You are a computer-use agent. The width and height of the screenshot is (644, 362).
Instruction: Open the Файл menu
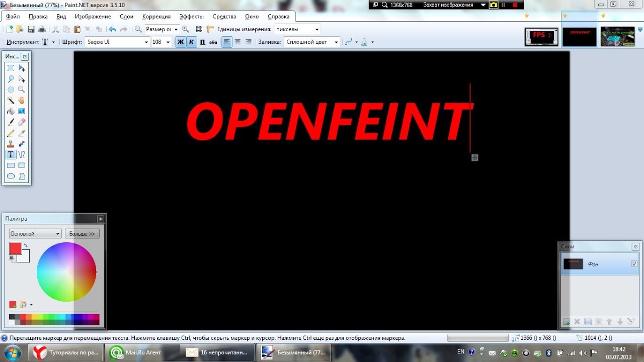[13, 17]
